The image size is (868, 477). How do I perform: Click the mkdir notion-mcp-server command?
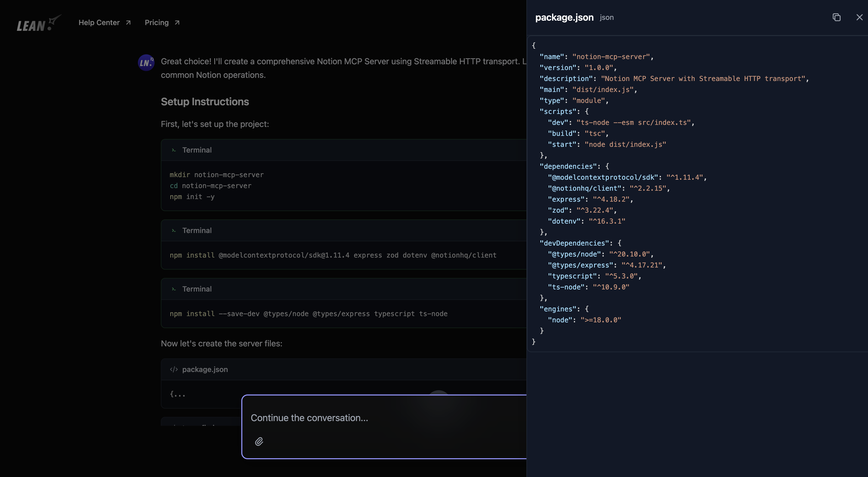217,174
